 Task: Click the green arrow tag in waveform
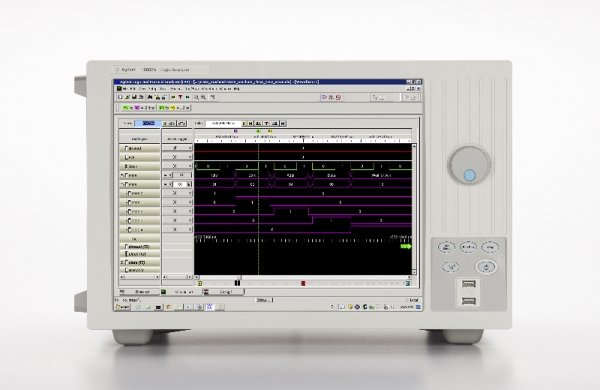click(406, 246)
